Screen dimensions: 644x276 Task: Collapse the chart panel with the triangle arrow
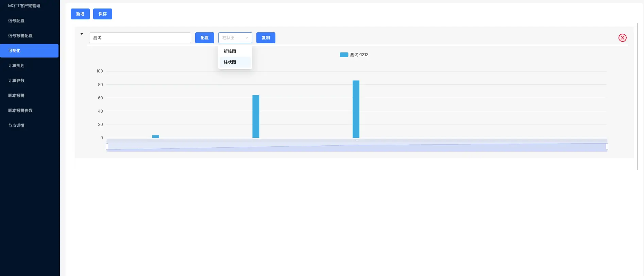tap(82, 34)
